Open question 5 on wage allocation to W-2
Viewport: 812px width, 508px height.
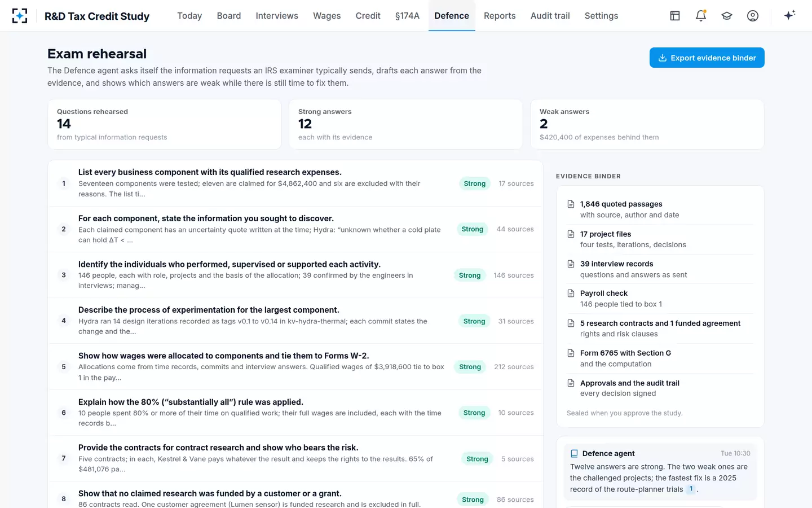pos(295,367)
